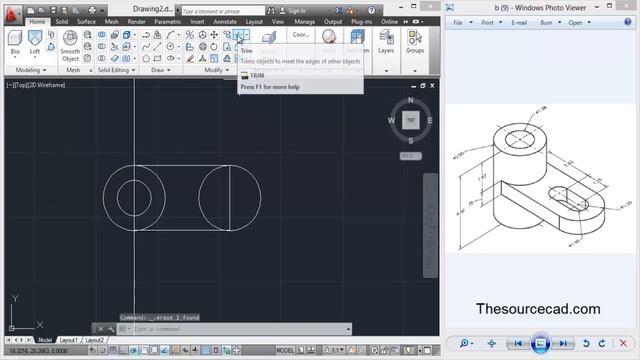Toggle MODEL space button in status bar
The width and height of the screenshot is (640, 360).
point(284,350)
